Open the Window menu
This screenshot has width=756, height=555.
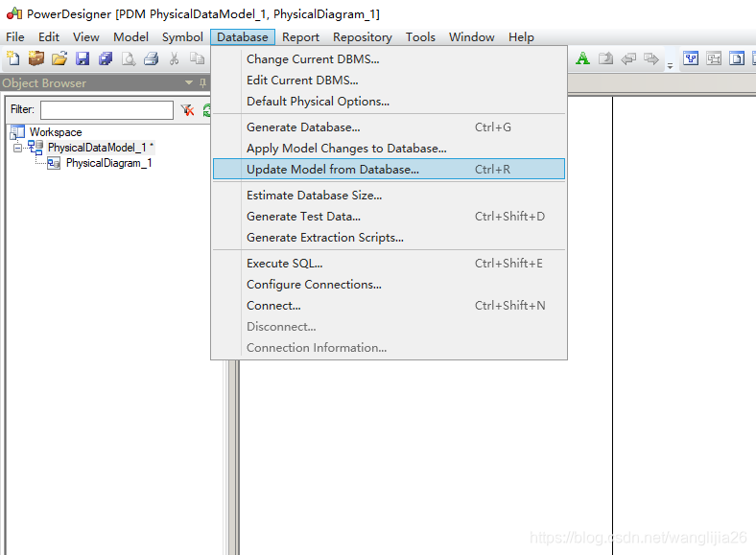pyautogui.click(x=471, y=37)
